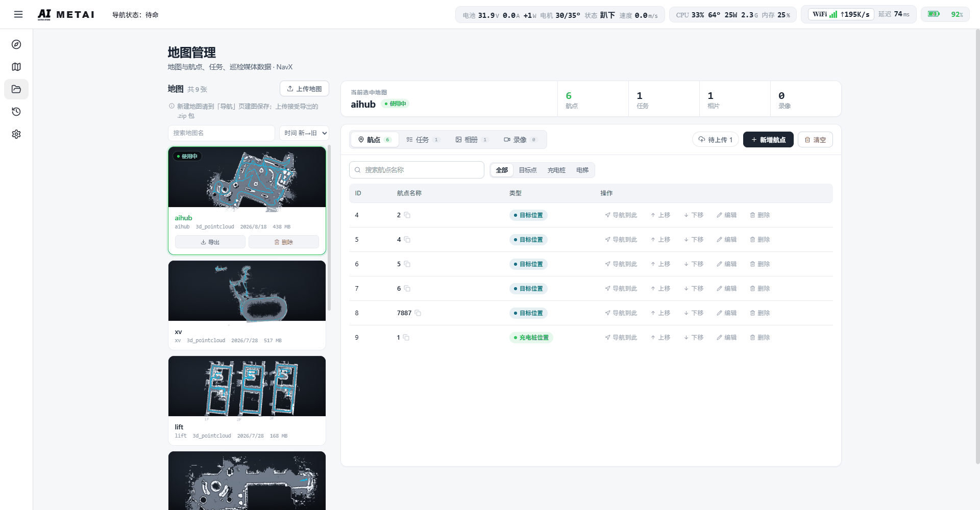Delete waypoint ID 8 named 7887

[x=760, y=313]
